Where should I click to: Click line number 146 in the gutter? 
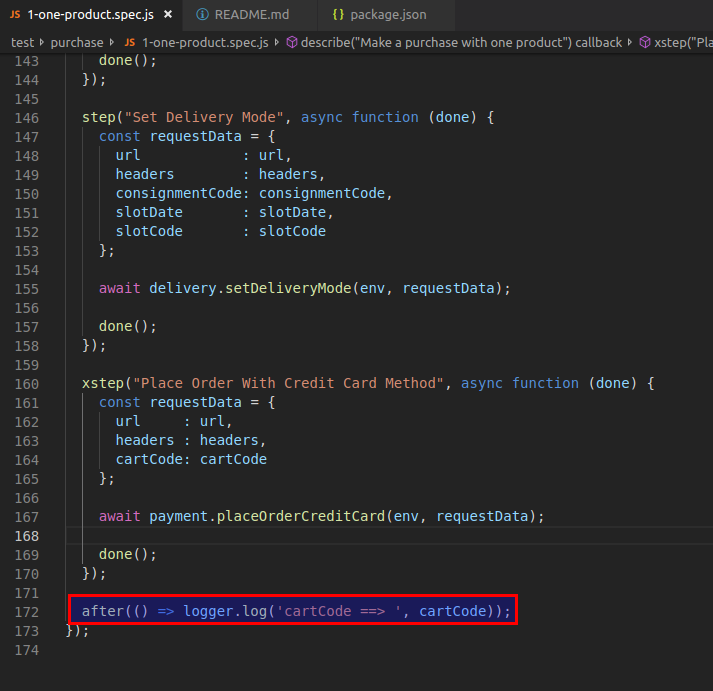(x=27, y=118)
